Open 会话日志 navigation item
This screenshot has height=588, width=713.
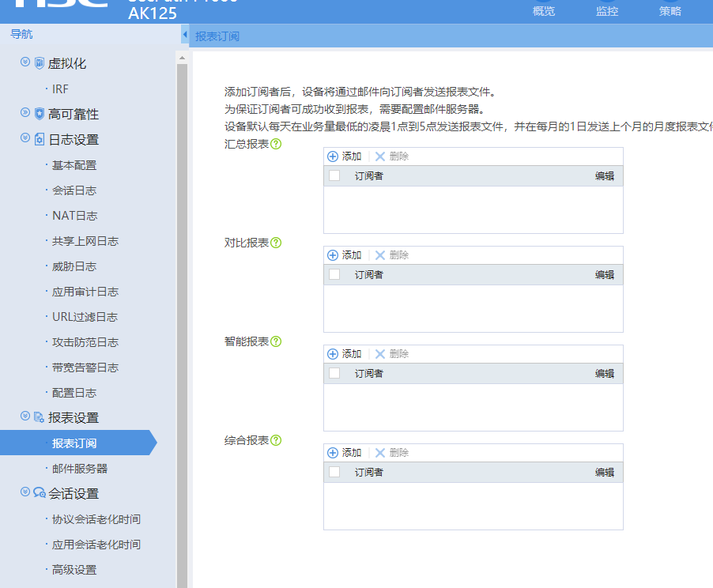point(74,190)
